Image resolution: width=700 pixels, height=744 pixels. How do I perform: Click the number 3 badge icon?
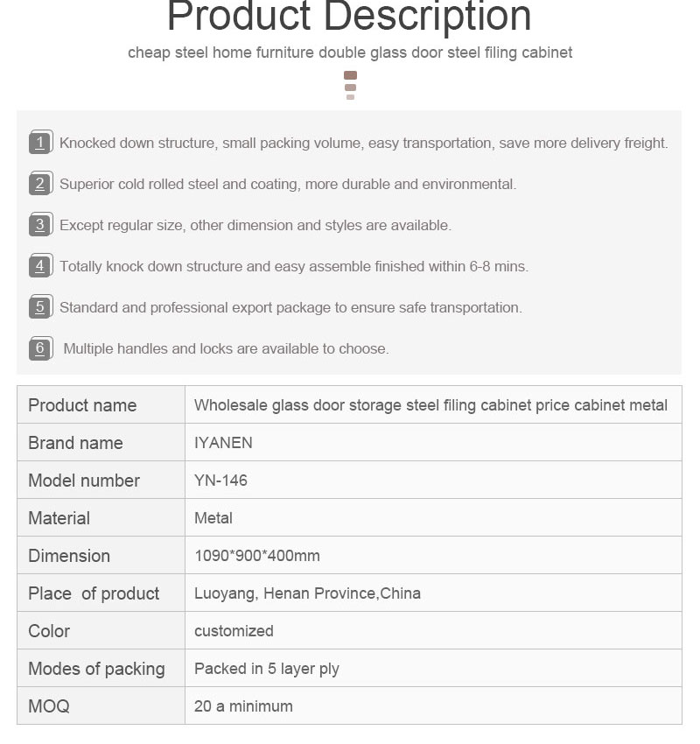[x=41, y=224]
